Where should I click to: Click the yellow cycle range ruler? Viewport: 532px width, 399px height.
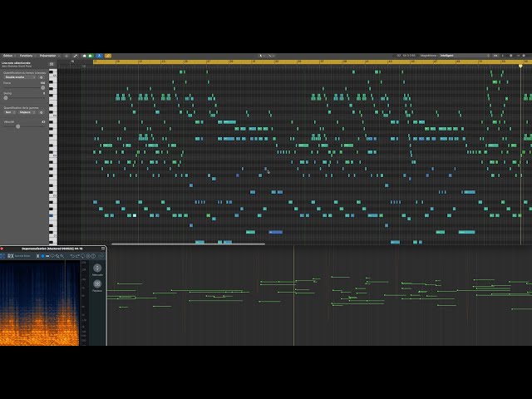point(313,62)
